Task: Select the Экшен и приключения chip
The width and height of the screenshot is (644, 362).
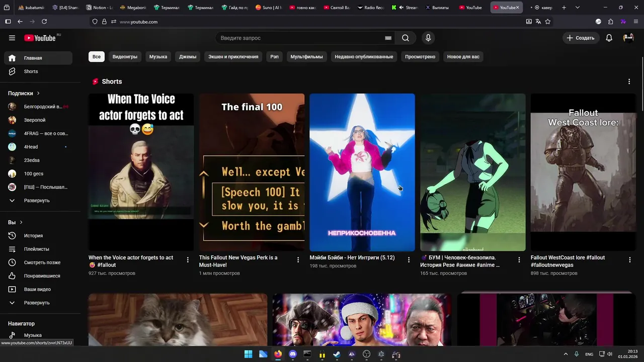Action: click(233, 57)
